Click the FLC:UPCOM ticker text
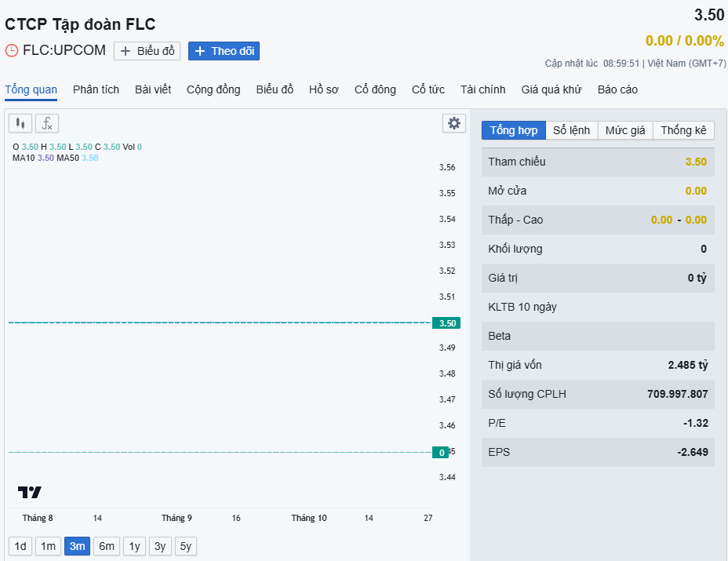This screenshot has width=728, height=561. click(x=64, y=50)
